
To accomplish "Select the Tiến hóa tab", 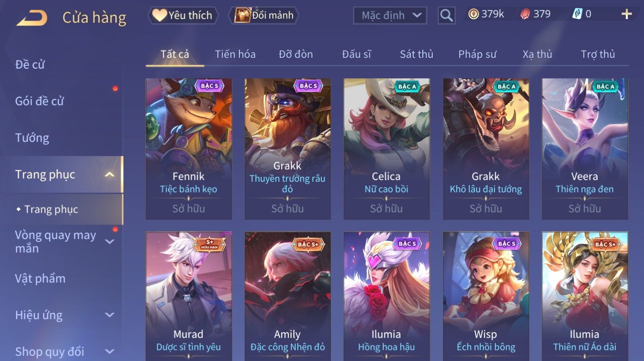I will point(235,54).
